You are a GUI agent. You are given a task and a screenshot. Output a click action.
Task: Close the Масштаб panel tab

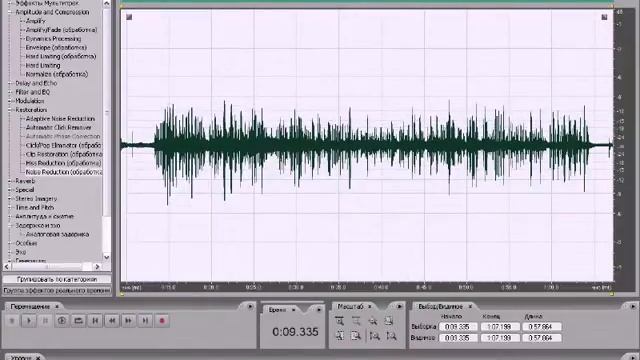370,307
